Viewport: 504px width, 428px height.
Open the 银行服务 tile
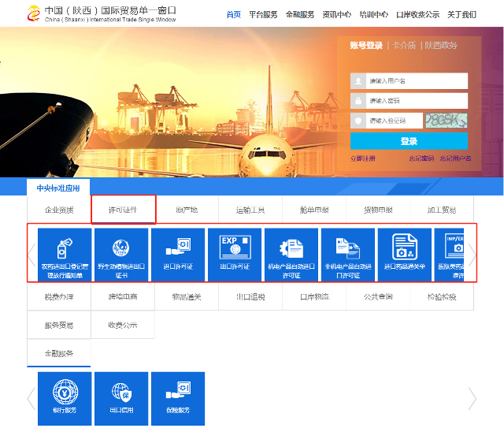pos(65,398)
